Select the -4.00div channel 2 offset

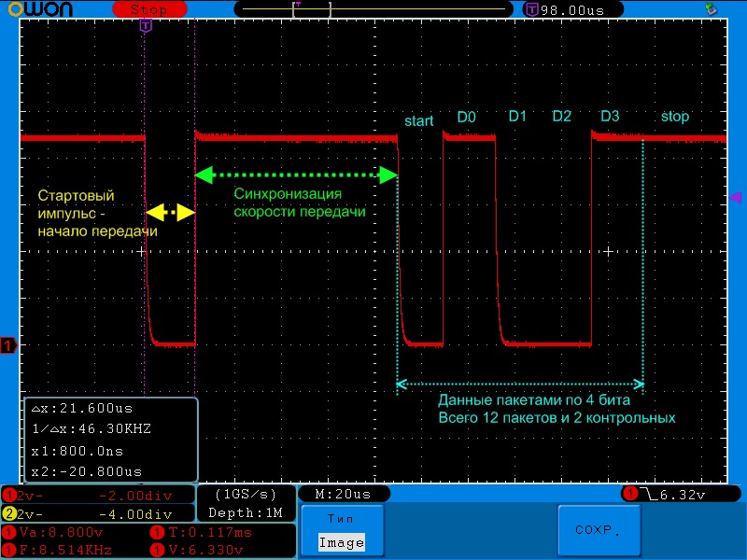pyautogui.click(x=135, y=514)
